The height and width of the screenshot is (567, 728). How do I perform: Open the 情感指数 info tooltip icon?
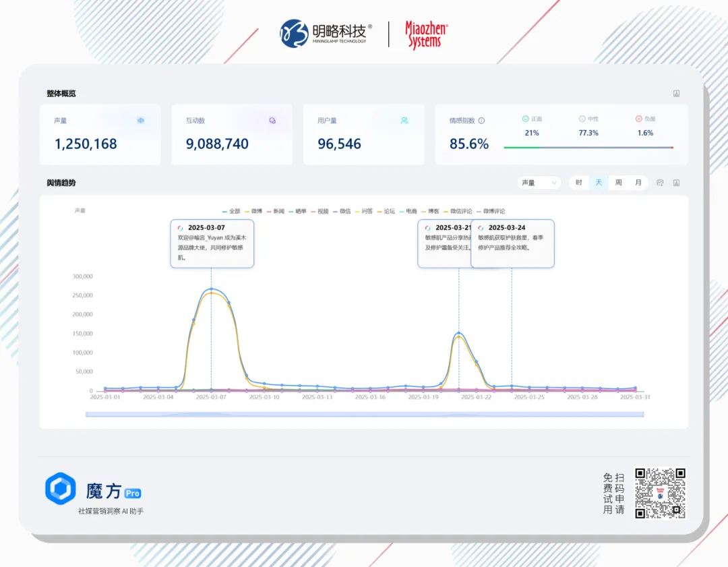481,121
